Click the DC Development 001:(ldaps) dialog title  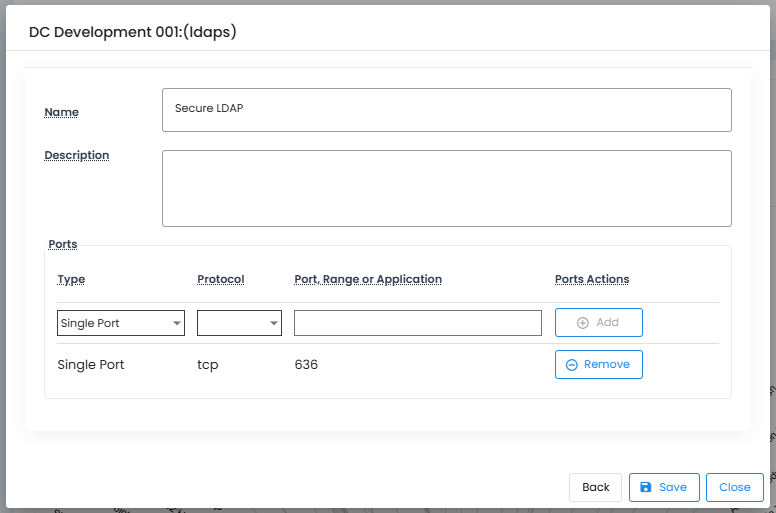(133, 32)
